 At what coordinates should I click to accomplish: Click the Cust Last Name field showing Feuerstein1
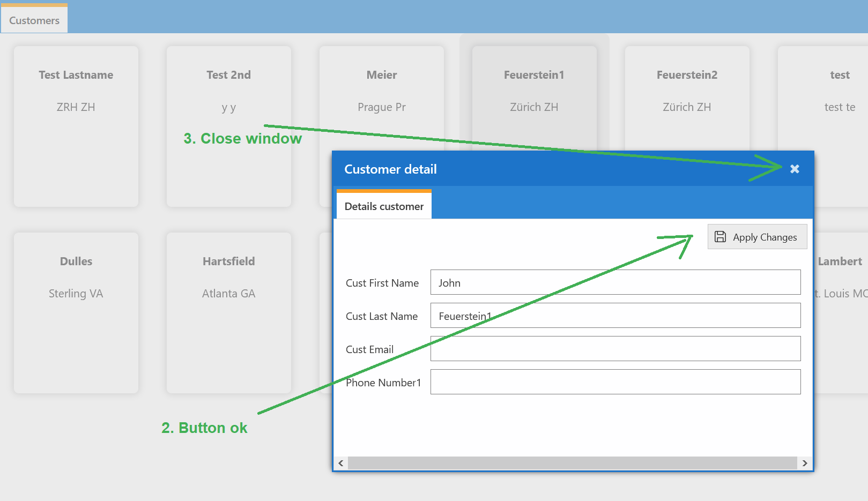[615, 316]
